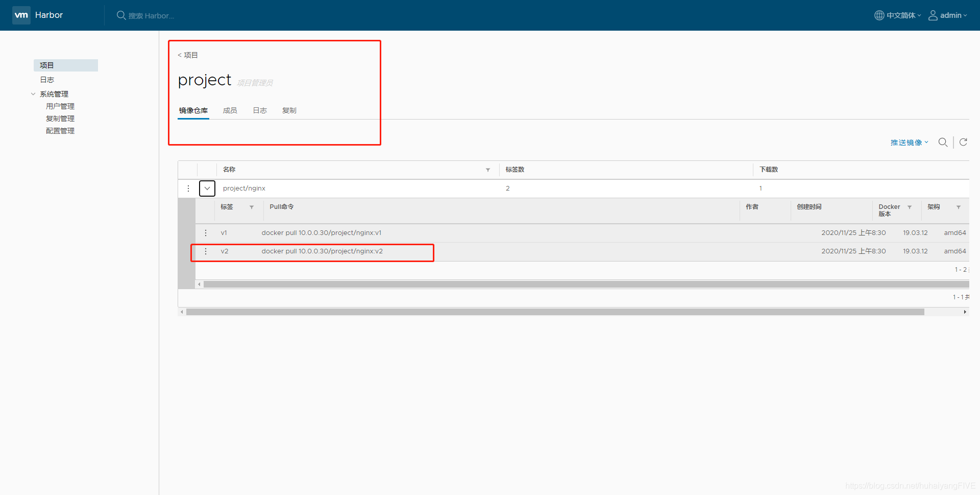Open the action menu for tag v2

206,251
